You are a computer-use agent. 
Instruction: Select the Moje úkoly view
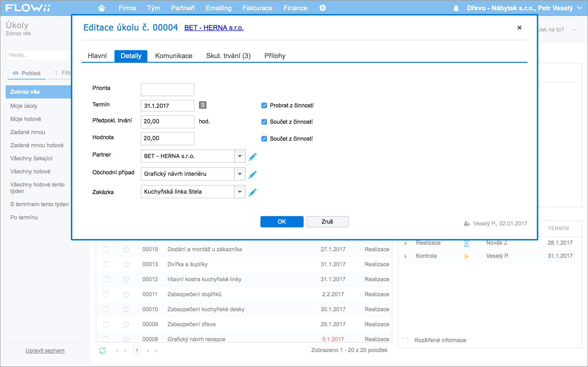coord(24,106)
